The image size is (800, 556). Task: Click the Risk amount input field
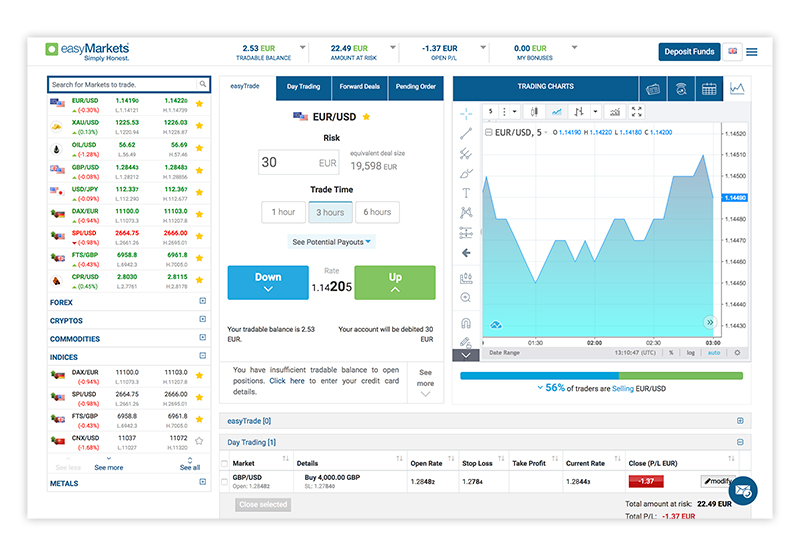[x=298, y=162]
